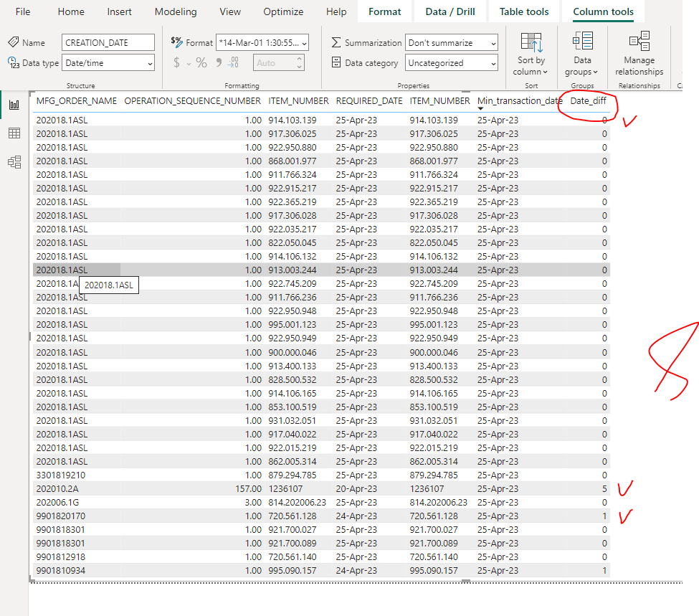Viewport: 699px width, 616px height.
Task: Switch to the Data / Drill tab
Action: coord(450,11)
